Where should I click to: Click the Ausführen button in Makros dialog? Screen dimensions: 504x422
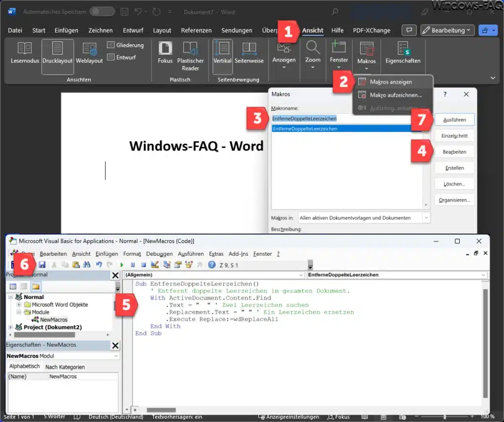pyautogui.click(x=454, y=120)
